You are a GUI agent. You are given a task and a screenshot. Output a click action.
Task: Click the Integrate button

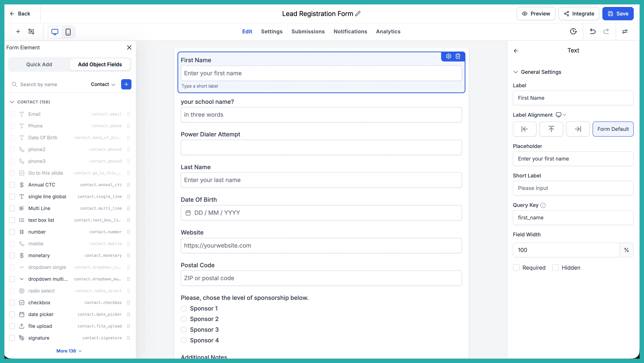click(x=579, y=13)
